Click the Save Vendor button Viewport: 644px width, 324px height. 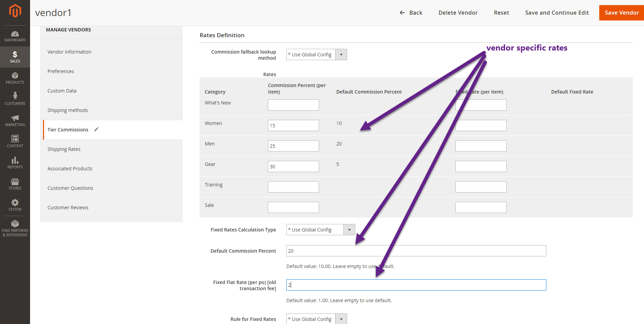point(621,13)
